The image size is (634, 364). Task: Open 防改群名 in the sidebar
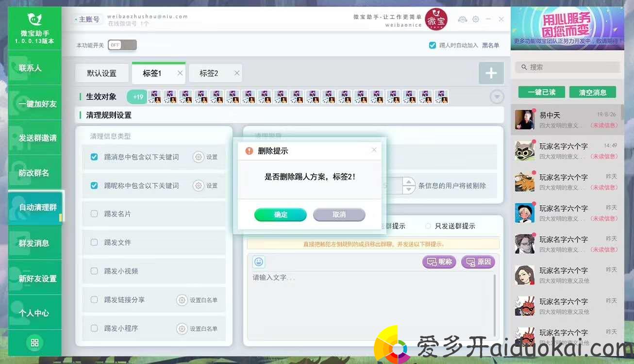coord(34,173)
